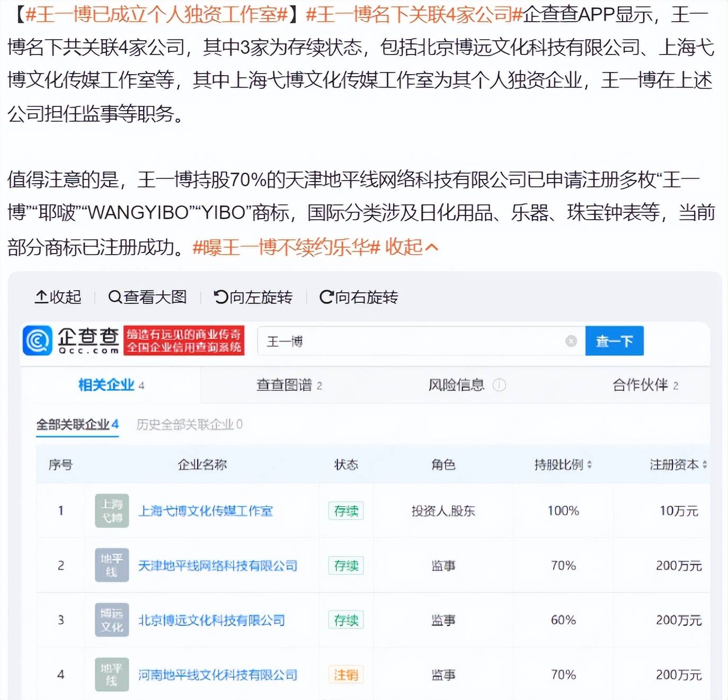Switch to the 合作伙伴 tab
This screenshot has width=728, height=700.
pyautogui.click(x=645, y=385)
